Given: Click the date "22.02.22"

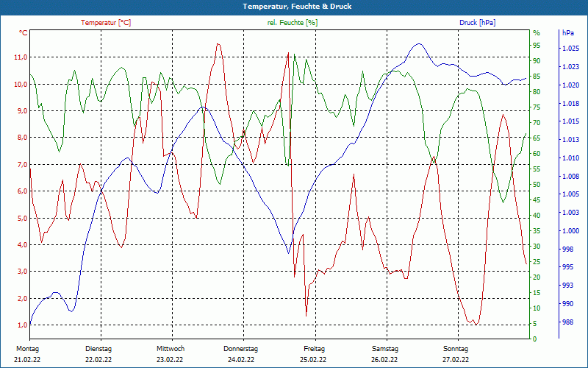Looking at the screenshot, I should click(x=98, y=360).
